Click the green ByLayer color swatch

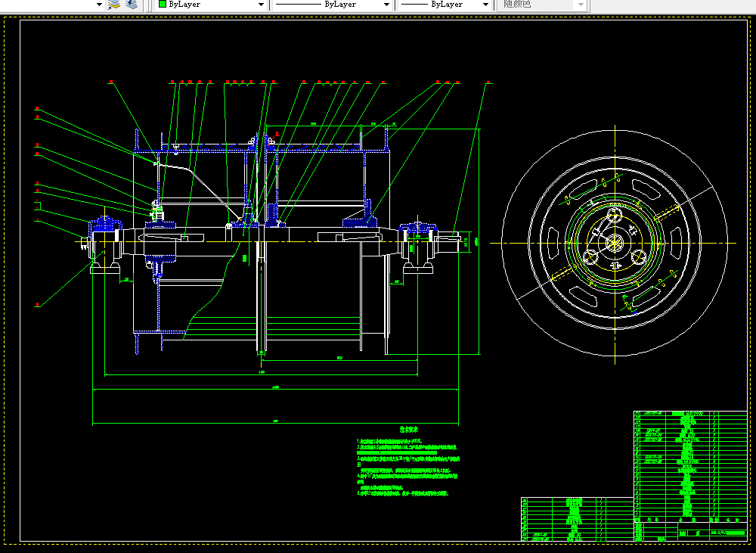point(163,4)
